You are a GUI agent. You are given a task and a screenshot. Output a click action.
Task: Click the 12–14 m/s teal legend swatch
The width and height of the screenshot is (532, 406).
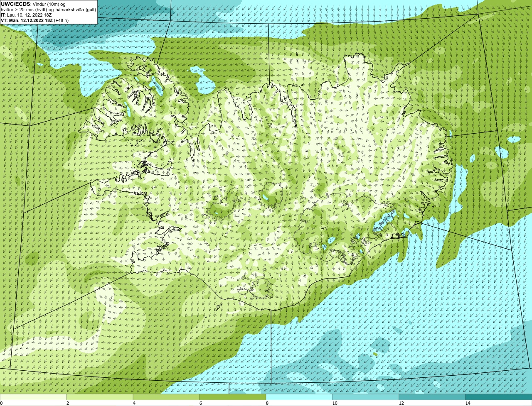(x=432, y=397)
